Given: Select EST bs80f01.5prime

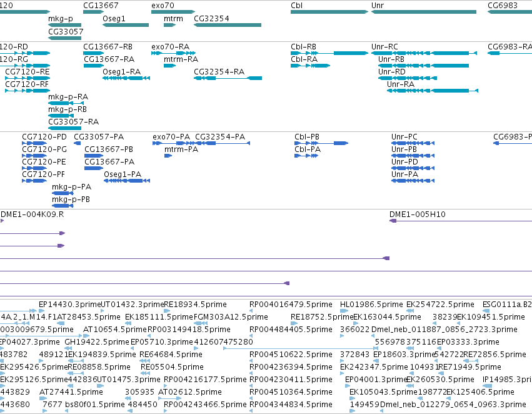Looking at the screenshot, I should pos(95,405).
